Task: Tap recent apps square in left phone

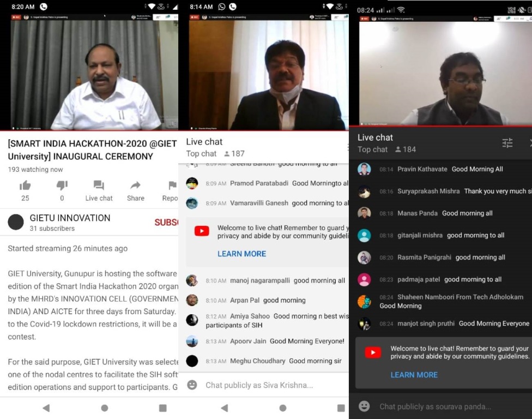Action: click(x=163, y=408)
